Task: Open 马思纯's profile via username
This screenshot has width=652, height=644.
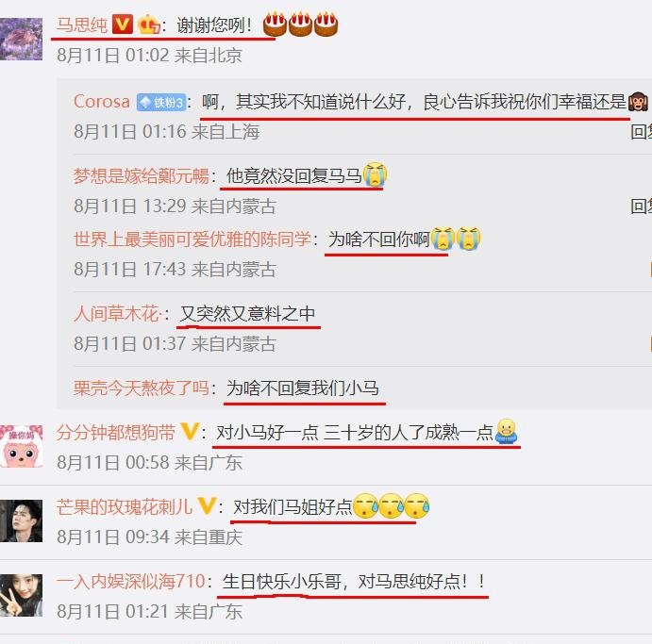Action: click(82, 25)
